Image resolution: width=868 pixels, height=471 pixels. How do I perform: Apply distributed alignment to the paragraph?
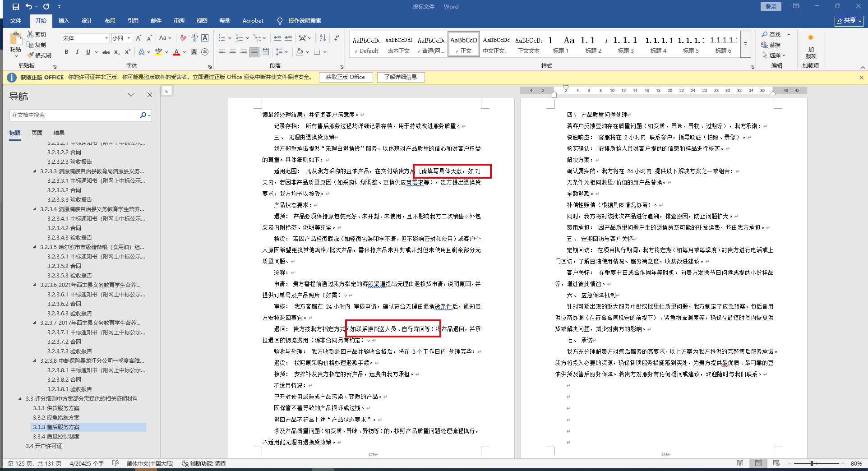[x=265, y=52]
